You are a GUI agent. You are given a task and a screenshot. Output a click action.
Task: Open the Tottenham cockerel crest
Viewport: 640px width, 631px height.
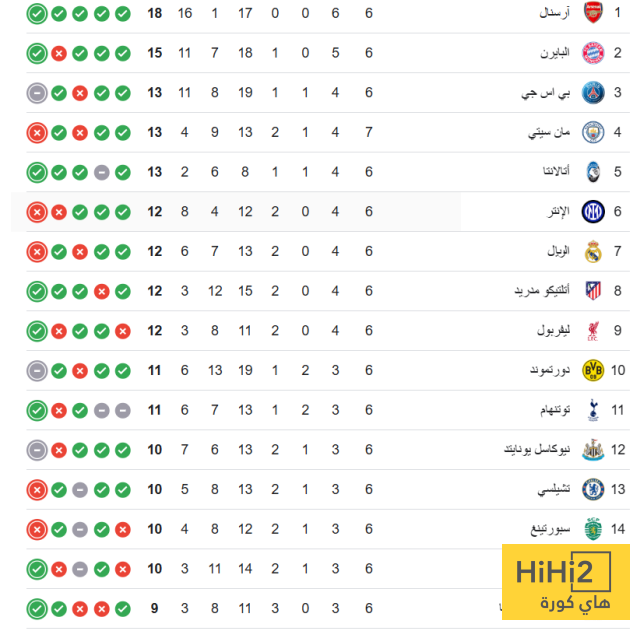pos(593,410)
